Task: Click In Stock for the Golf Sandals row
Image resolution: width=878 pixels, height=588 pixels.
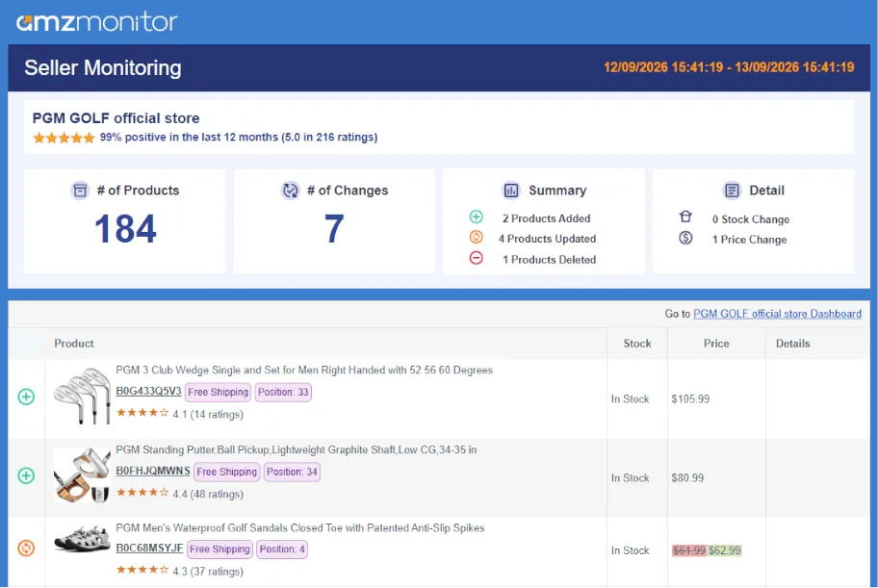Action: click(630, 550)
